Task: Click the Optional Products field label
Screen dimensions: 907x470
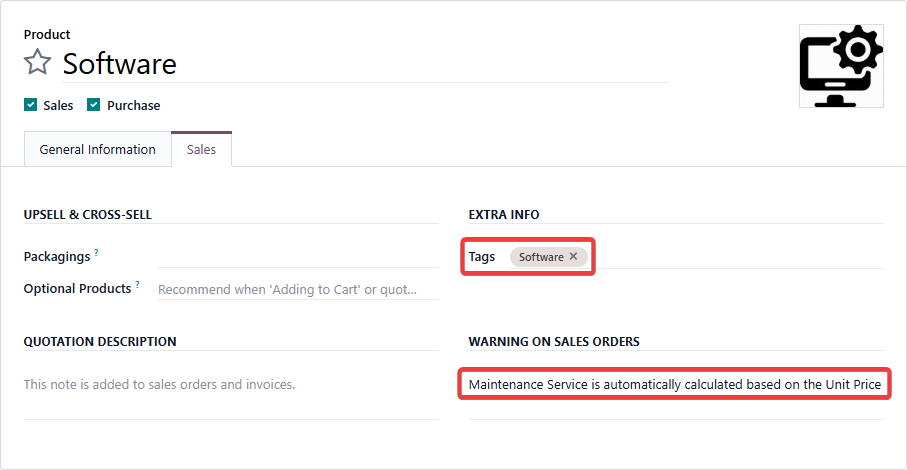Action: coord(77,289)
